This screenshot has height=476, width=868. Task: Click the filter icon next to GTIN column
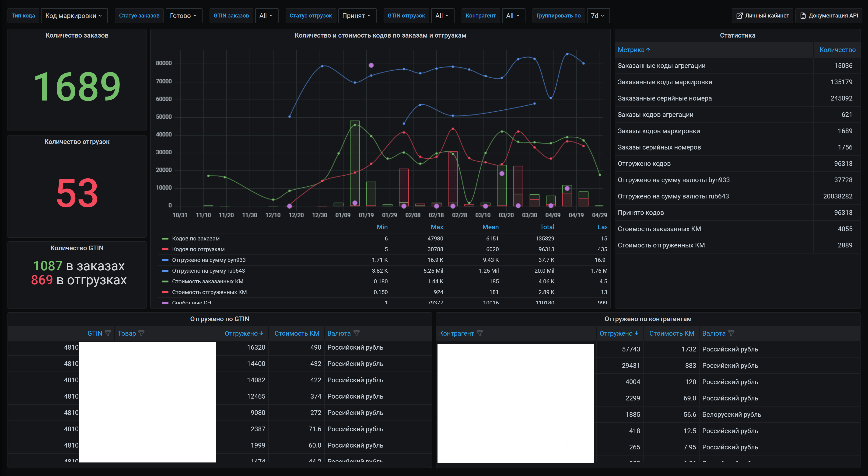[x=108, y=333]
